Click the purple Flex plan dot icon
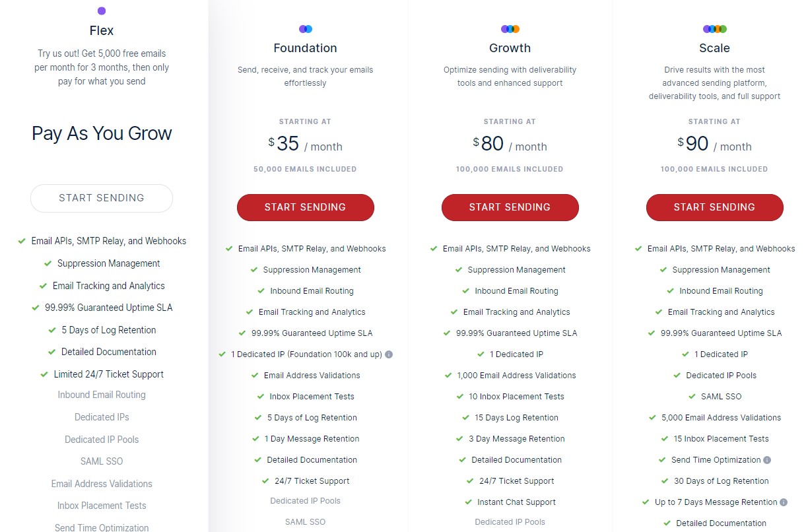 (101, 11)
